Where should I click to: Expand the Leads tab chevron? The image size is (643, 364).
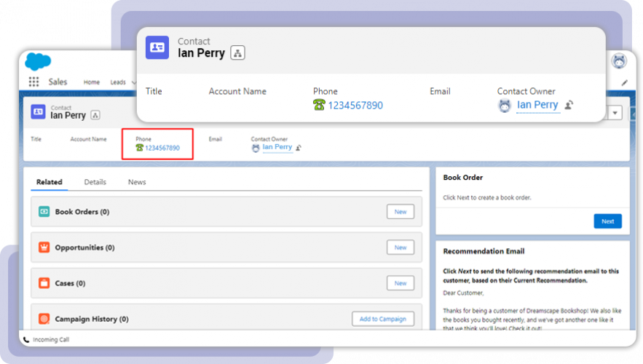134,82
